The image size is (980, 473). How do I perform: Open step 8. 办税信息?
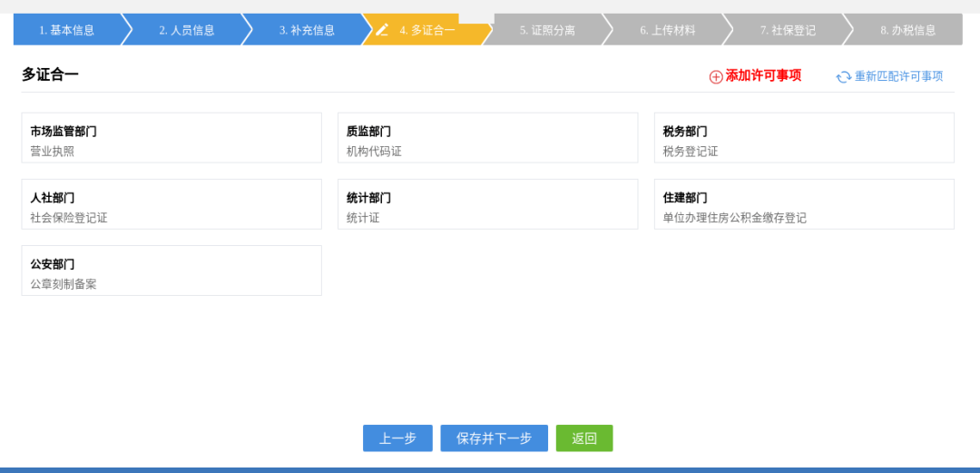[x=908, y=30]
